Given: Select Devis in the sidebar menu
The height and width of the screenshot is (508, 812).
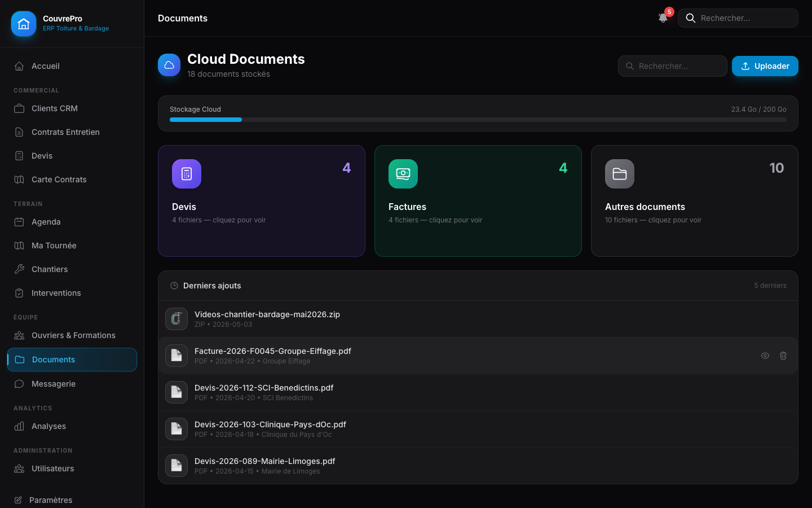Looking at the screenshot, I should (x=72, y=156).
